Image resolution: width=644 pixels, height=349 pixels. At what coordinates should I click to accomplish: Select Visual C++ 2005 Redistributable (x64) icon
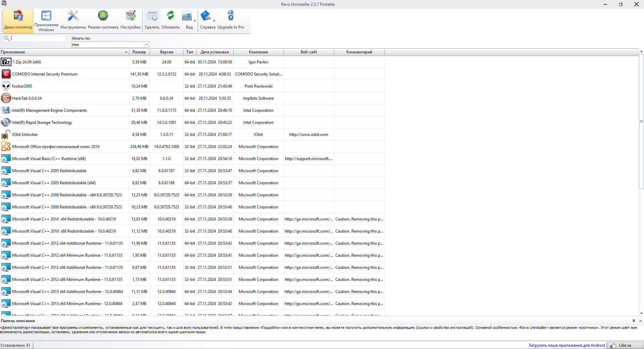tap(6, 183)
